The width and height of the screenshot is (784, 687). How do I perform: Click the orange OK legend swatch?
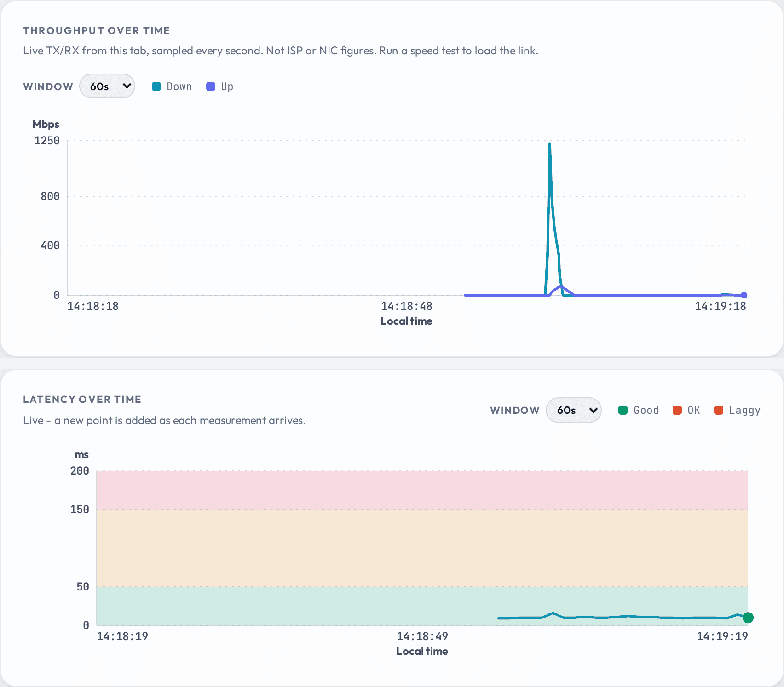coord(677,410)
